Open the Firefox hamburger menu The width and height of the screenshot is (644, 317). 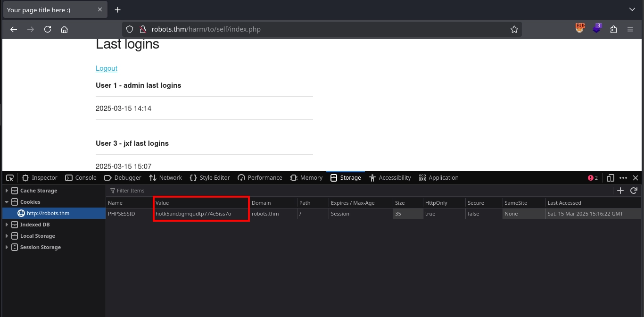[630, 29]
